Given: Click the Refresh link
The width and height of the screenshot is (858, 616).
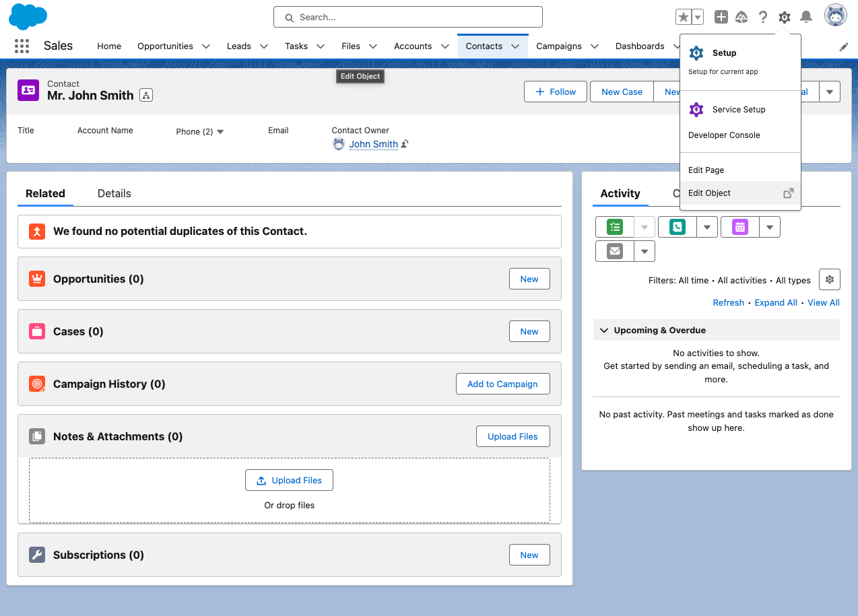Looking at the screenshot, I should tap(728, 303).
